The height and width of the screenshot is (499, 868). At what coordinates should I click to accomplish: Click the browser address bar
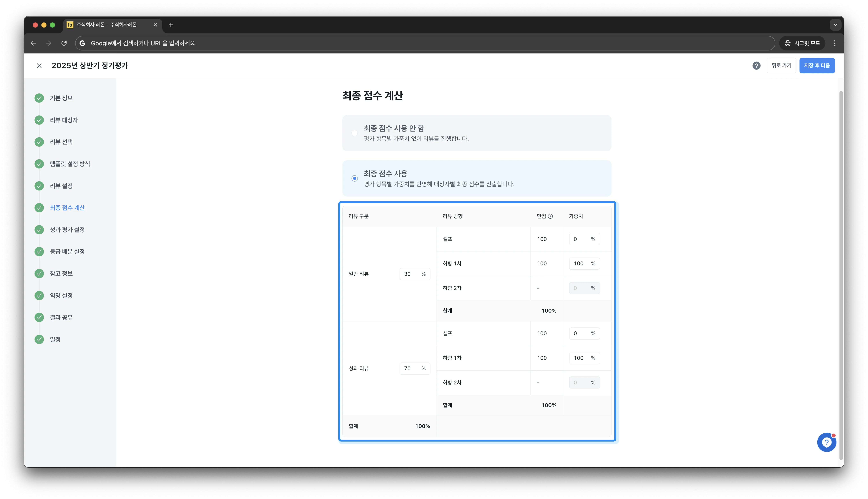(x=425, y=43)
